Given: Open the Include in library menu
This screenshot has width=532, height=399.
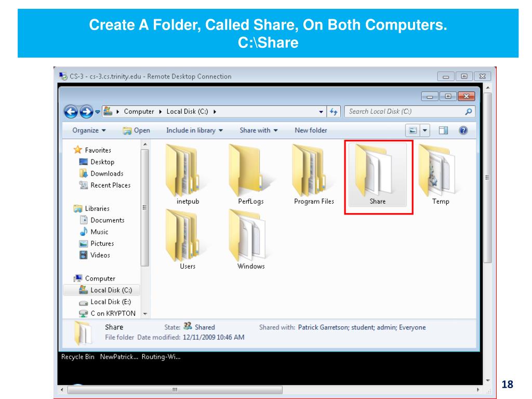Looking at the screenshot, I should [x=194, y=130].
